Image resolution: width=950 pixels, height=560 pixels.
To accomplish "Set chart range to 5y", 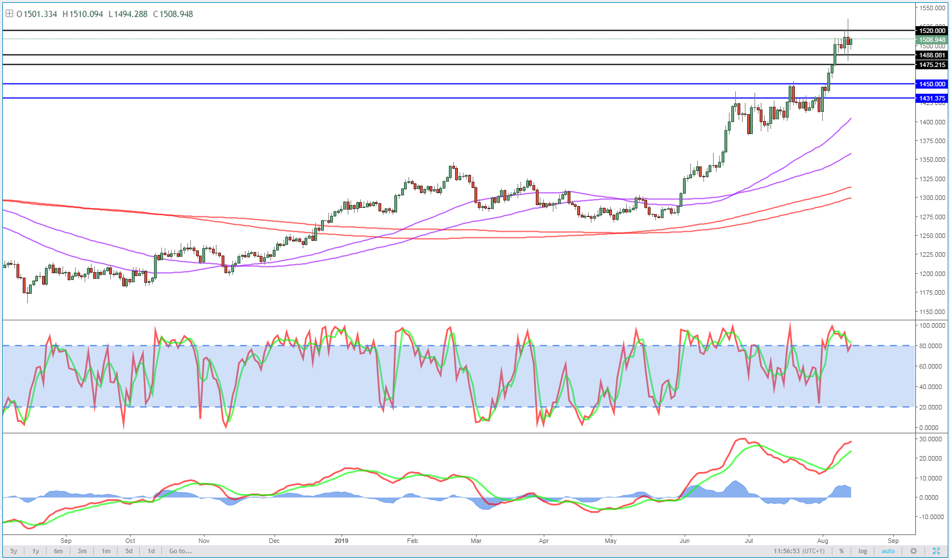I will (x=14, y=551).
